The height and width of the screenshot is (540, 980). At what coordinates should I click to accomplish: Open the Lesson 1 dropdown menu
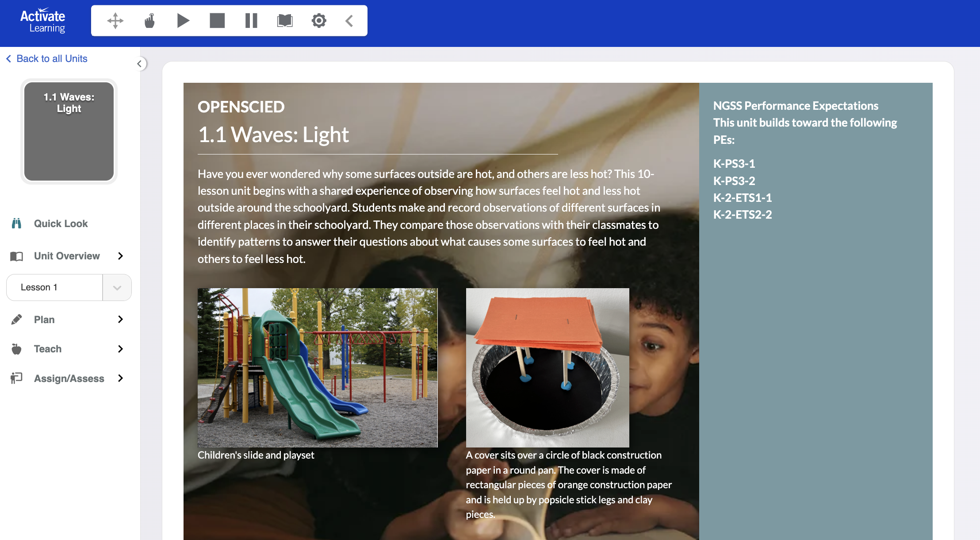tap(116, 287)
